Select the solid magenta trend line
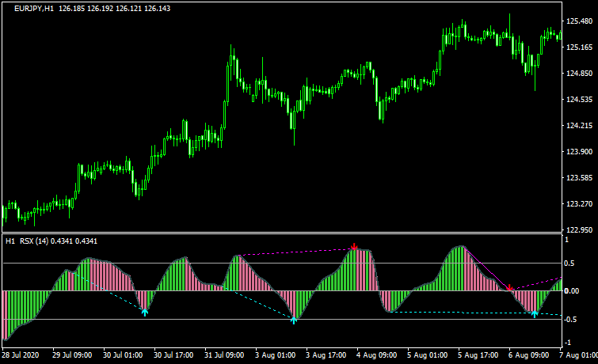 point(487,268)
